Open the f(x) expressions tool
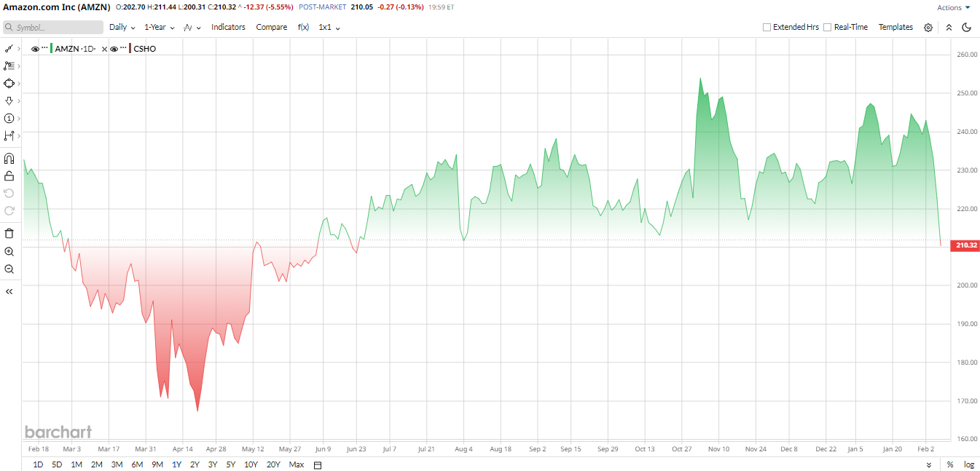980x471 pixels. tap(303, 28)
